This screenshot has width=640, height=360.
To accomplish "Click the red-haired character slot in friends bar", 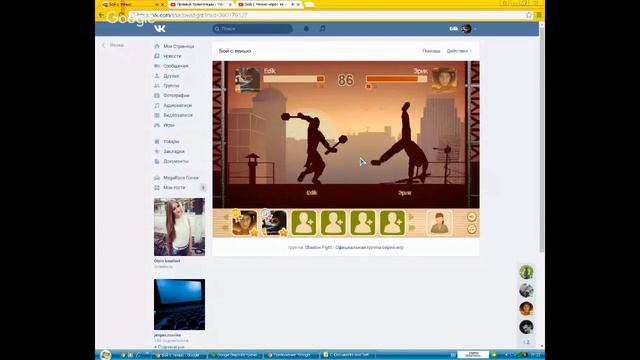I will [x=440, y=223].
